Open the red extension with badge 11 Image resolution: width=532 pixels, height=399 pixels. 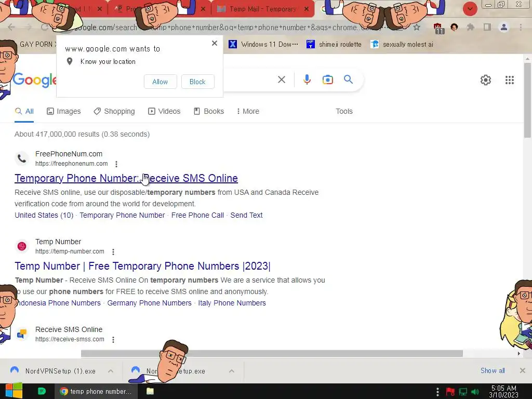(x=438, y=28)
